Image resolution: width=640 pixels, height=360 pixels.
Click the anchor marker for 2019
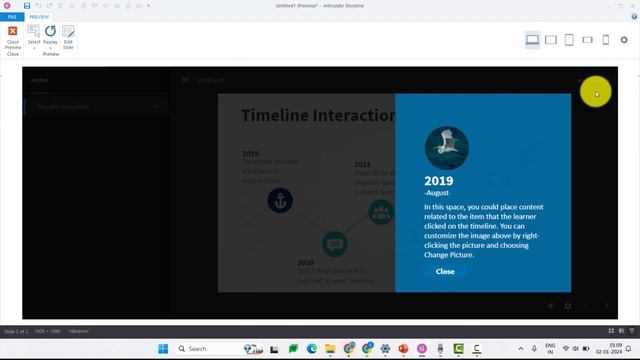(280, 200)
